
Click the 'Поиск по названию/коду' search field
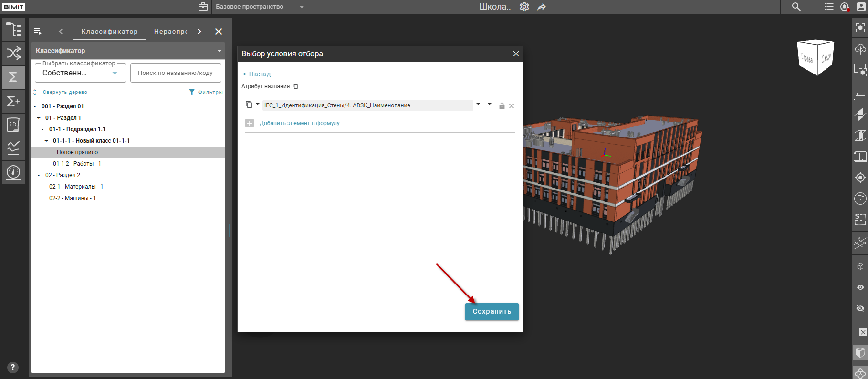[175, 73]
